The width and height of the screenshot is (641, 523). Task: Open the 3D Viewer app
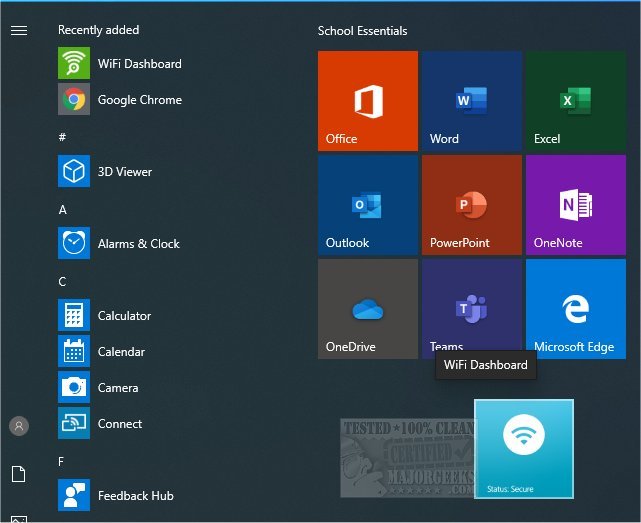pyautogui.click(x=105, y=171)
